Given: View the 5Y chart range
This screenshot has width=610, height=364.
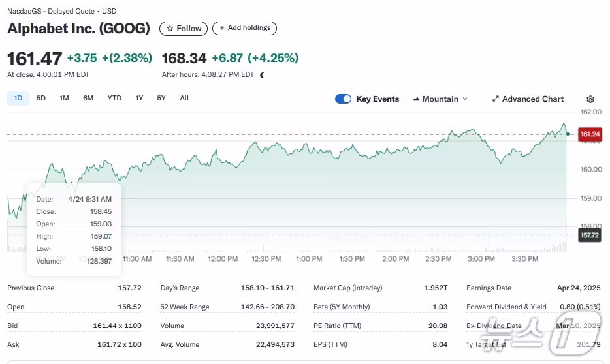Looking at the screenshot, I should (161, 99).
